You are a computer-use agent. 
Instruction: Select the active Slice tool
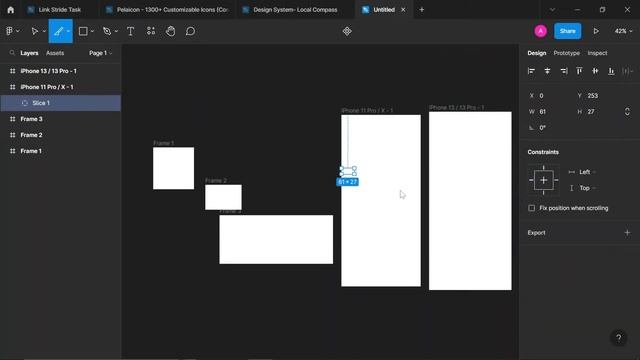(58, 31)
